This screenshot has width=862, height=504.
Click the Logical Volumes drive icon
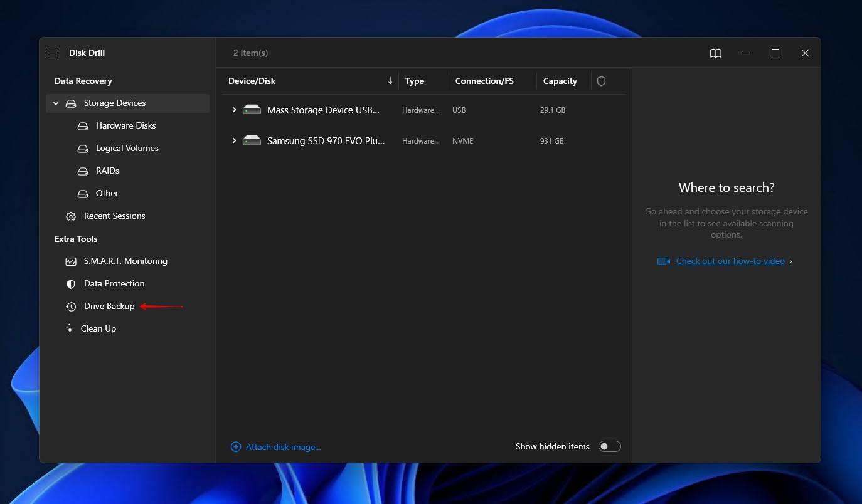(83, 149)
